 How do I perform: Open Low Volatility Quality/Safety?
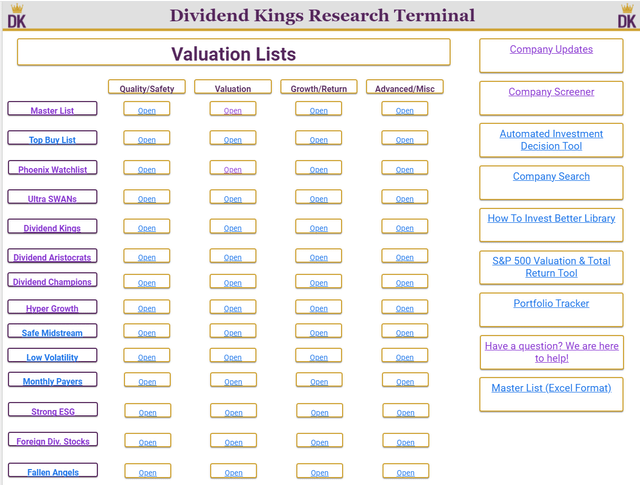coord(147,356)
